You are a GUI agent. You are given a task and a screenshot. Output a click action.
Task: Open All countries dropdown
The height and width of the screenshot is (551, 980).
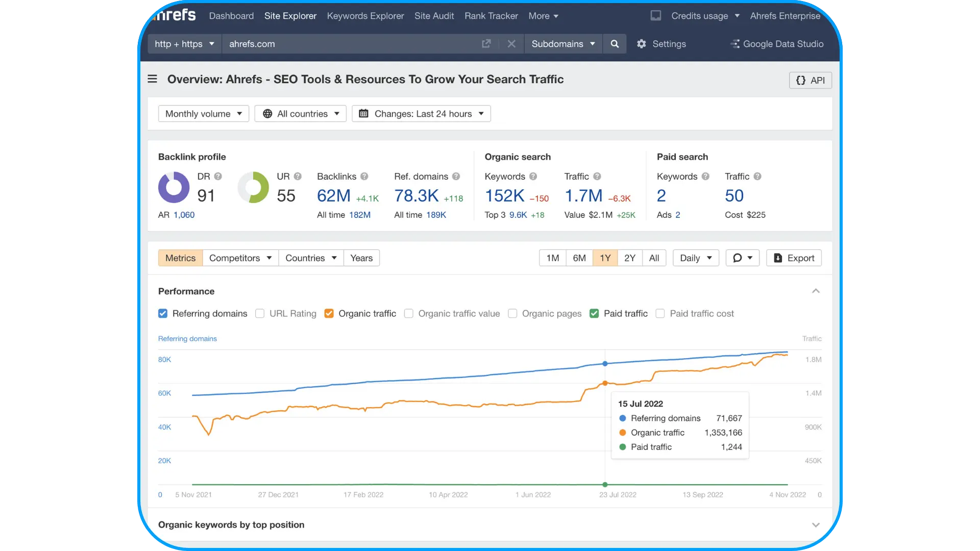click(301, 114)
